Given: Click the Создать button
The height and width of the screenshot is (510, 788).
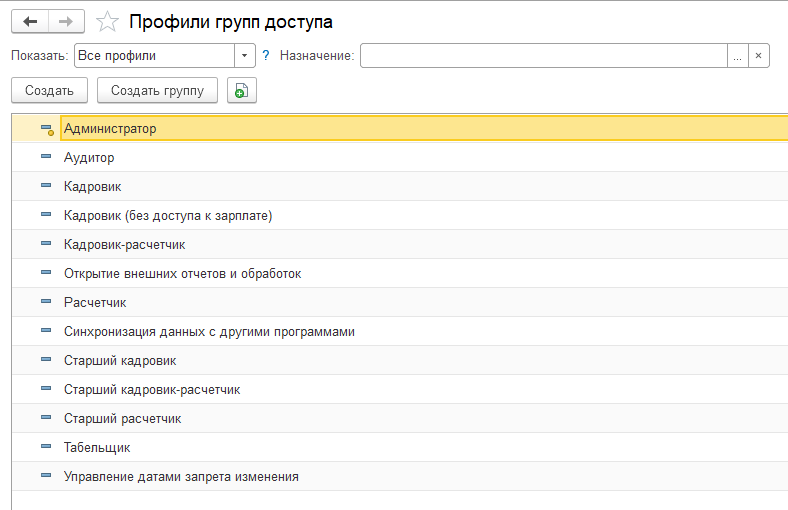Looking at the screenshot, I should [x=49, y=91].
